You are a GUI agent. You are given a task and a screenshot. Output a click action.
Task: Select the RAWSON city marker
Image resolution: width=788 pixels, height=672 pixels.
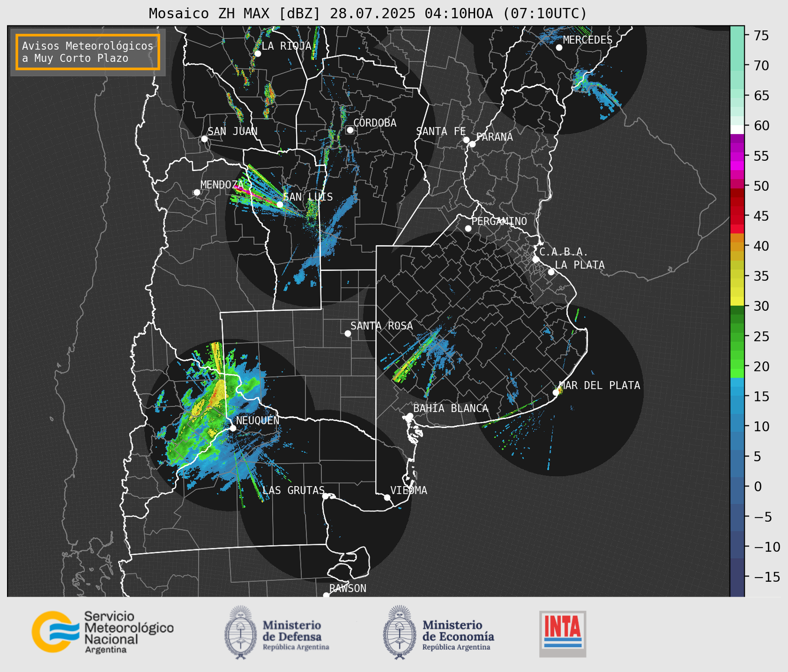pyautogui.click(x=326, y=595)
